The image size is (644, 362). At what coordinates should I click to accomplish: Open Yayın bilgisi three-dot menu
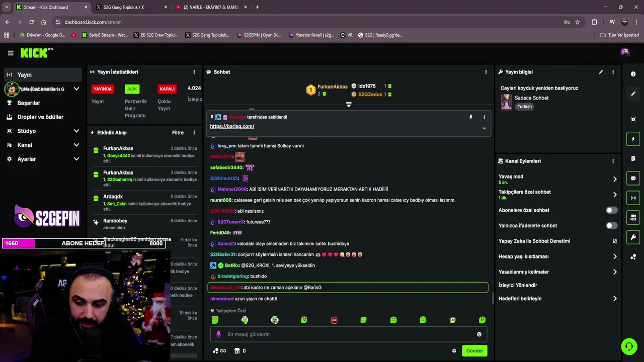(613, 72)
